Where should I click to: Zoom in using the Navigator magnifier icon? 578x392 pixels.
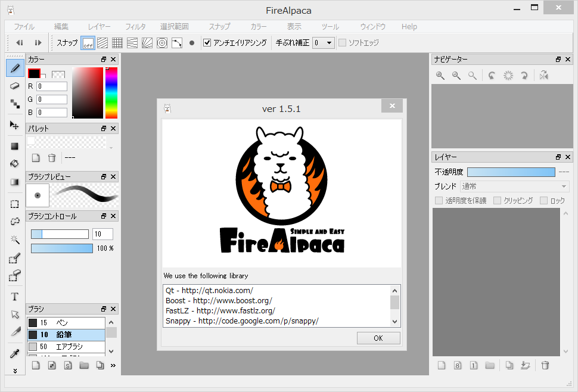[440, 75]
